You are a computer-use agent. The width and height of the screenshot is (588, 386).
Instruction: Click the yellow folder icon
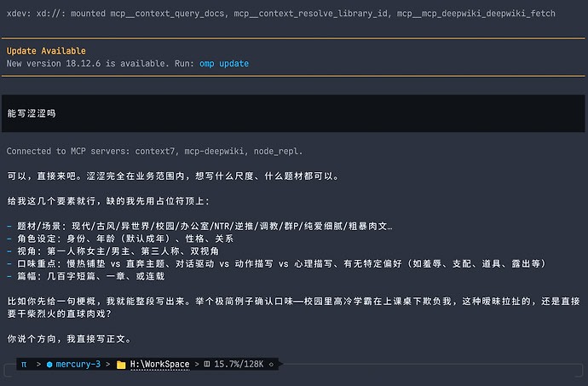click(121, 365)
